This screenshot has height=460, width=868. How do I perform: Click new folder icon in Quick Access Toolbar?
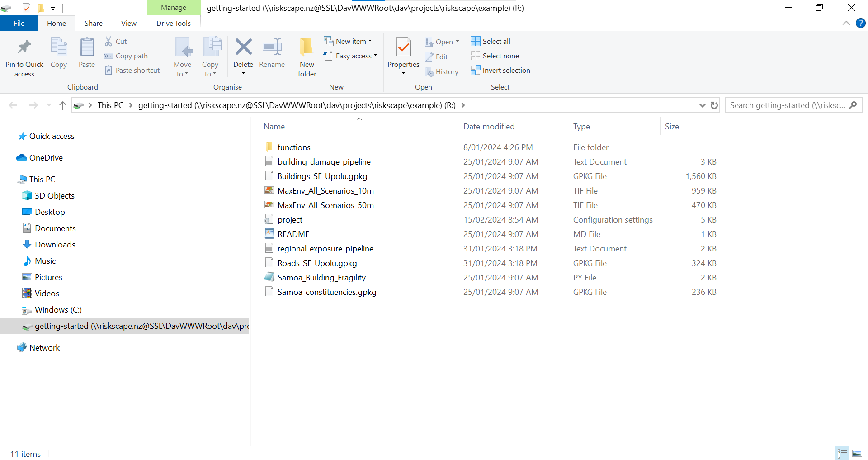pyautogui.click(x=41, y=8)
